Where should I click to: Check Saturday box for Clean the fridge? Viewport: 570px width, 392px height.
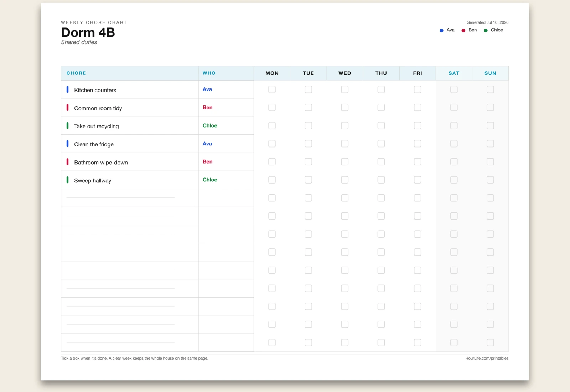454,144
